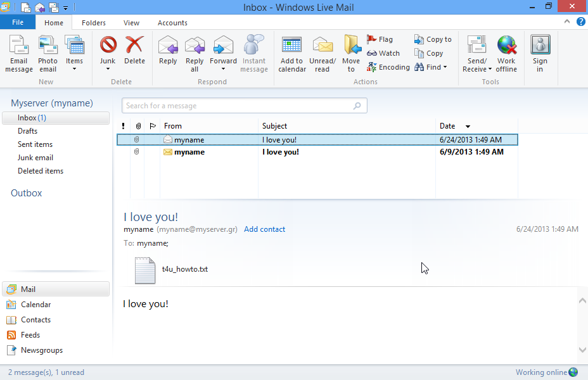
Task: Open the Find dropdown
Action: click(x=430, y=67)
